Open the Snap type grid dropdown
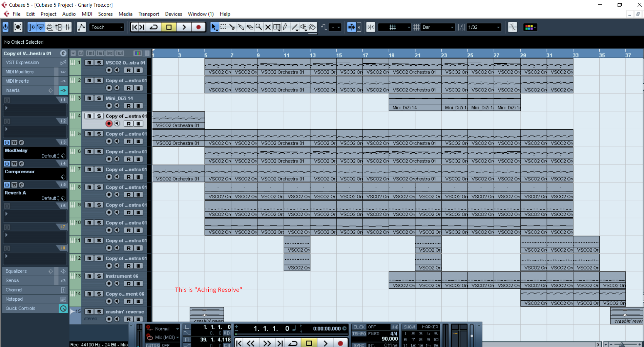The width and height of the screenshot is (644, 347). point(394,27)
